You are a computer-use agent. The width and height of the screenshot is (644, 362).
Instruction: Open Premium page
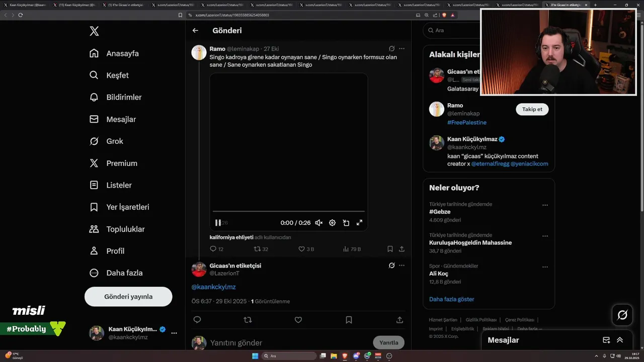pyautogui.click(x=113, y=163)
